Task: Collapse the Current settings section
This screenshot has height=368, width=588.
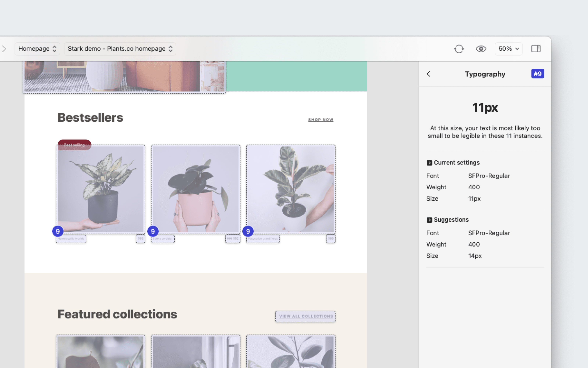Action: tap(429, 163)
